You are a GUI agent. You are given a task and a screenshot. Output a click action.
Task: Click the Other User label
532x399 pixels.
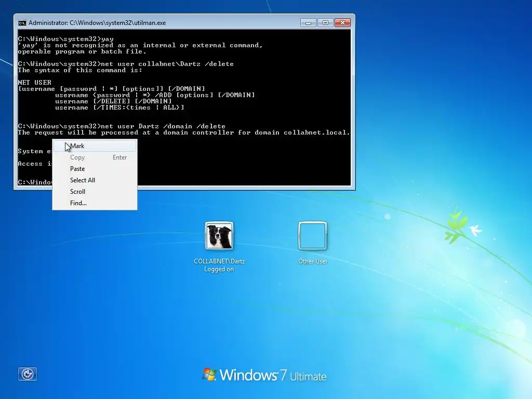[312, 261]
